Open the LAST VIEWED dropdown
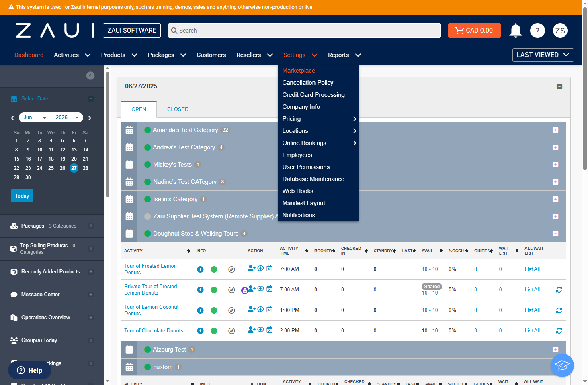588x385 pixels. point(543,55)
